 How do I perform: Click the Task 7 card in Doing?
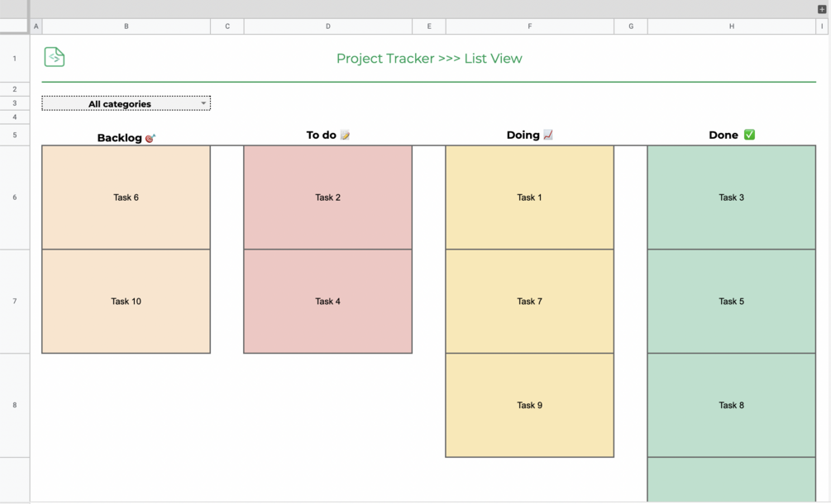pos(529,302)
